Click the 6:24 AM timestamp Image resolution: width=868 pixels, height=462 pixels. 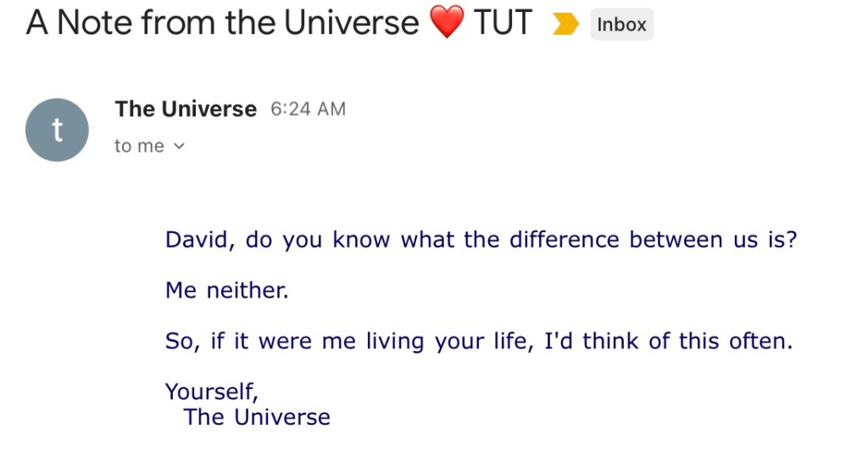(308, 109)
